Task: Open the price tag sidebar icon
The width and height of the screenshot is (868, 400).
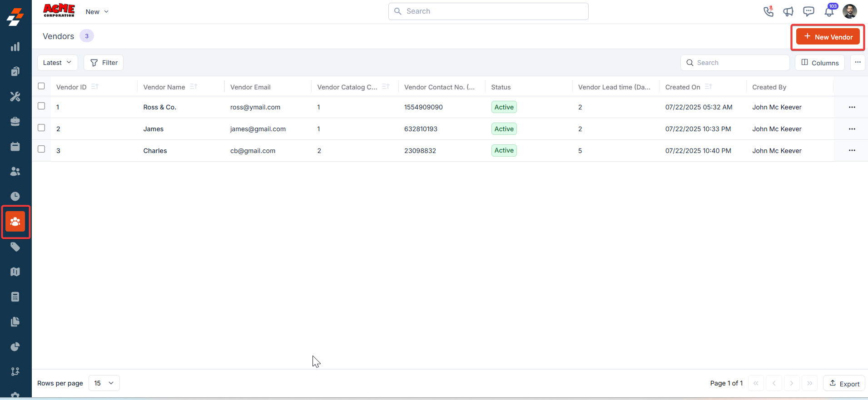Action: pos(15,247)
